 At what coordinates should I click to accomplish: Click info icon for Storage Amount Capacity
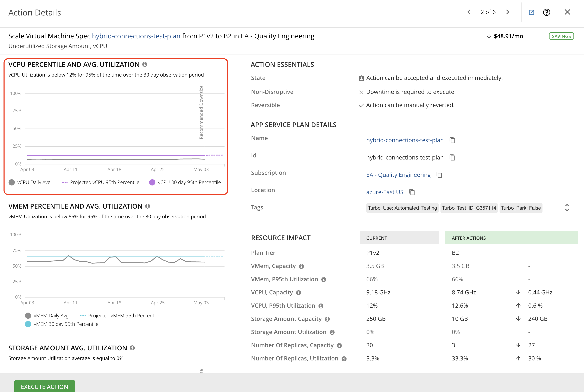[x=327, y=319]
